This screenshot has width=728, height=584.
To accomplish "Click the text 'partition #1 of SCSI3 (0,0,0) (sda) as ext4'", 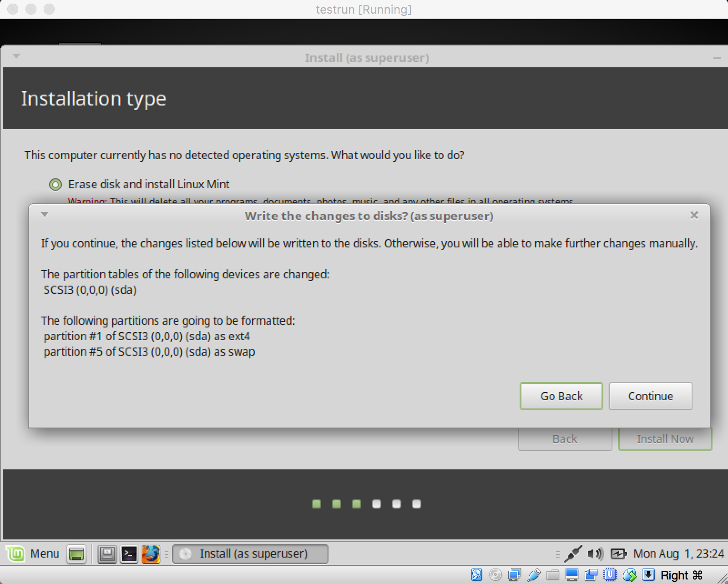I will pyautogui.click(x=147, y=337).
